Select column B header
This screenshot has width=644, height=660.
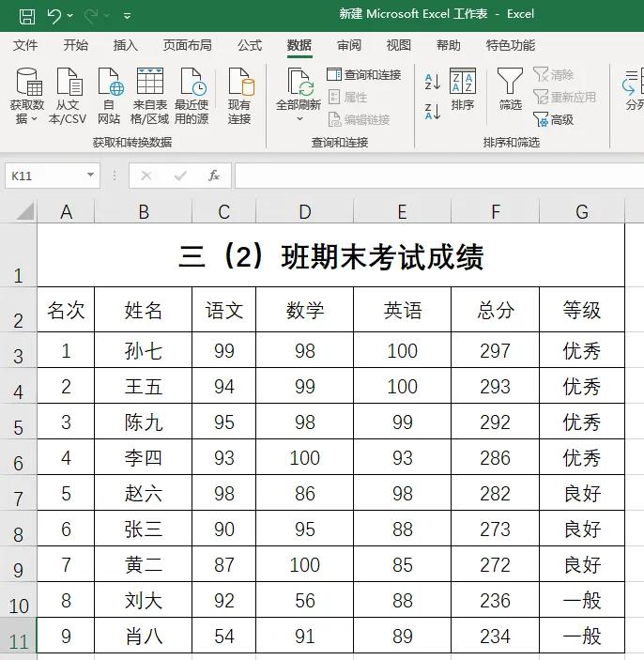pos(144,212)
